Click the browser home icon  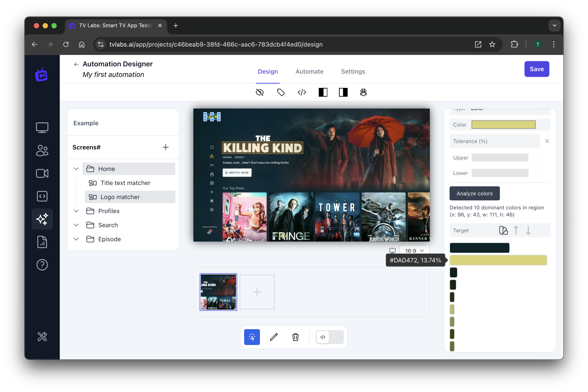82,45
